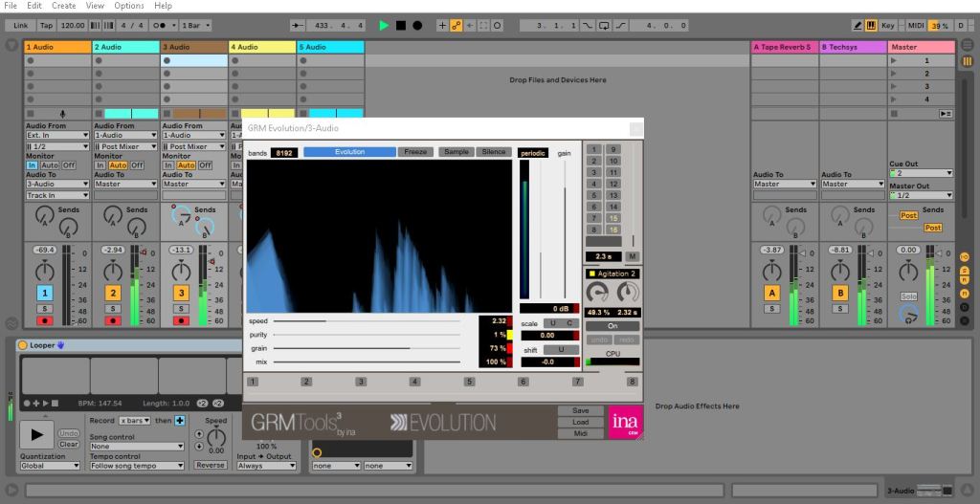The width and height of the screenshot is (980, 504).
Task: Toggle track 1 activator button
Action: 44,293
